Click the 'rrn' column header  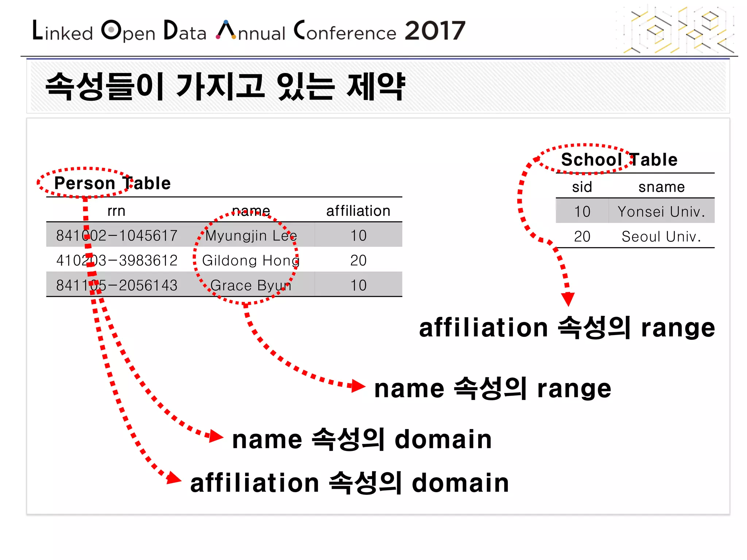[x=116, y=211]
